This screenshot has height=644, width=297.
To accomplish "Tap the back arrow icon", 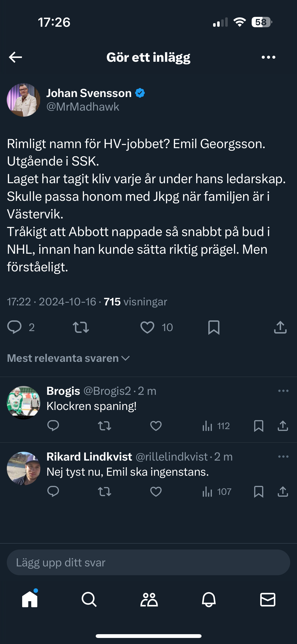I will (16, 57).
